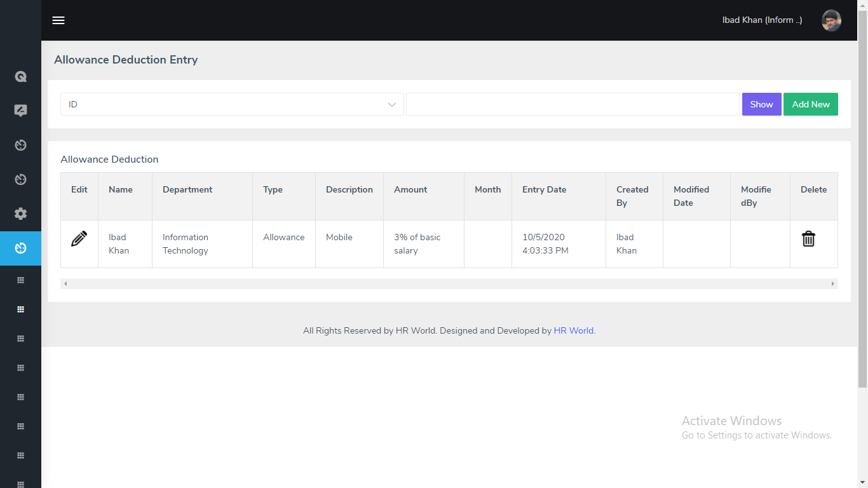This screenshot has height=488, width=868.
Task: Click the user profile avatar picture
Action: [x=831, y=20]
